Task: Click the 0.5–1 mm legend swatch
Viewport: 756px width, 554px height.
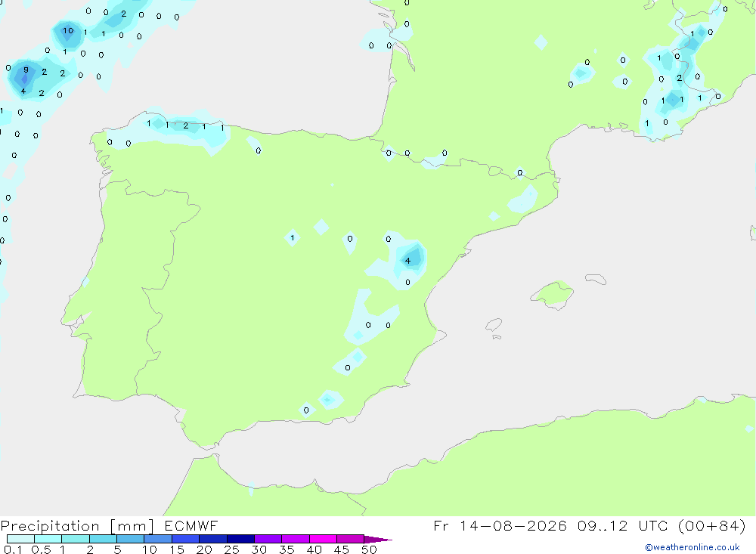Action: 48,539
